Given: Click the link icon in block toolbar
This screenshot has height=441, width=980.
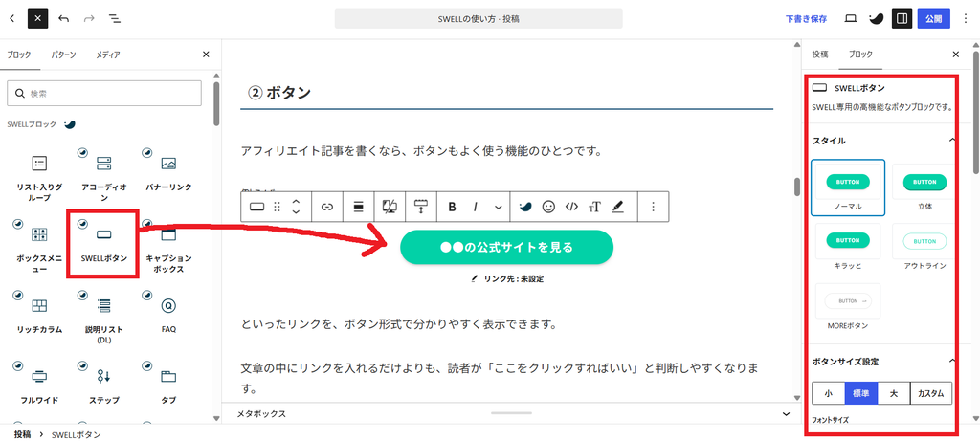Looking at the screenshot, I should pos(327,207).
